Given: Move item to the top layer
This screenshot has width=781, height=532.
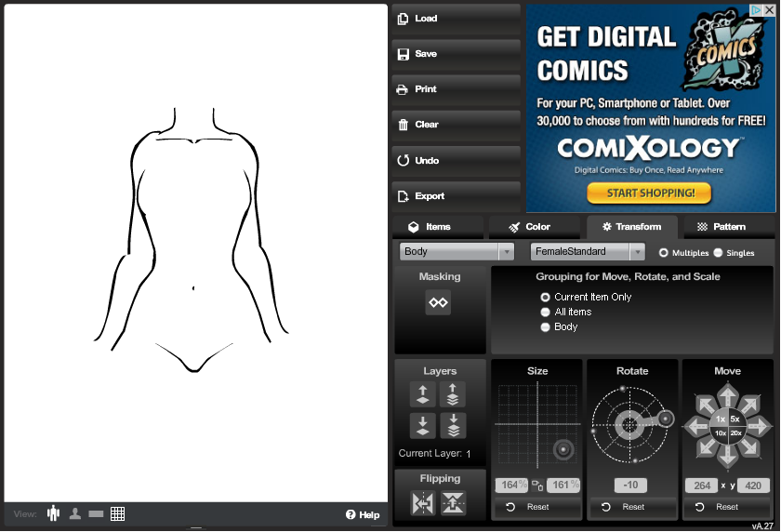Looking at the screenshot, I should click(x=453, y=394).
